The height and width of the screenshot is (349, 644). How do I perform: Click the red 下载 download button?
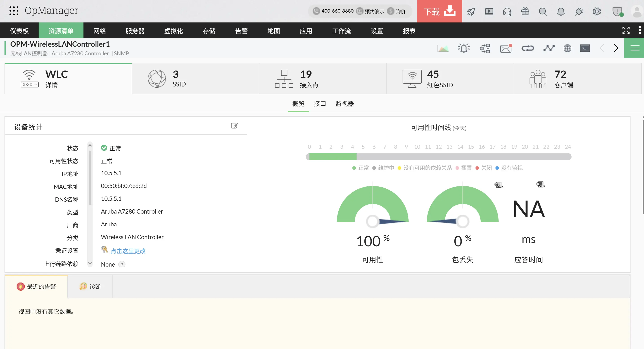click(x=439, y=11)
